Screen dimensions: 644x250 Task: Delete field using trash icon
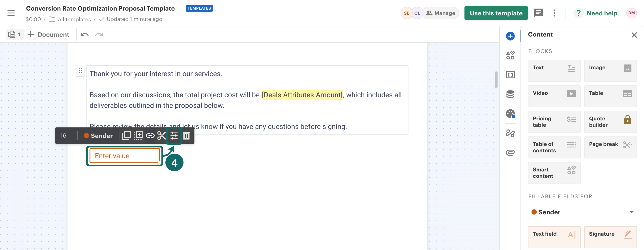coord(186,136)
